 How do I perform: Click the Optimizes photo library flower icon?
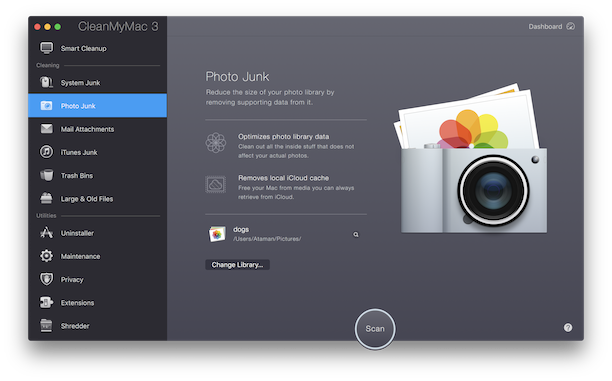pos(216,142)
